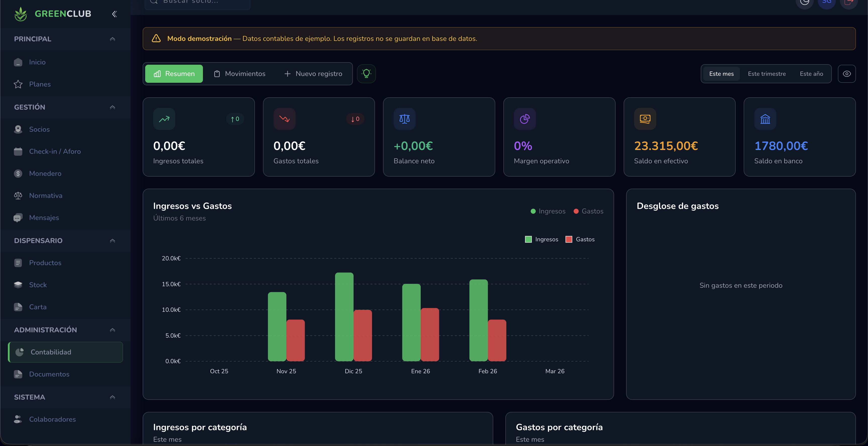Screen dimensions: 868x446
Task: Switch to the Movimientos tab
Action: pos(240,74)
